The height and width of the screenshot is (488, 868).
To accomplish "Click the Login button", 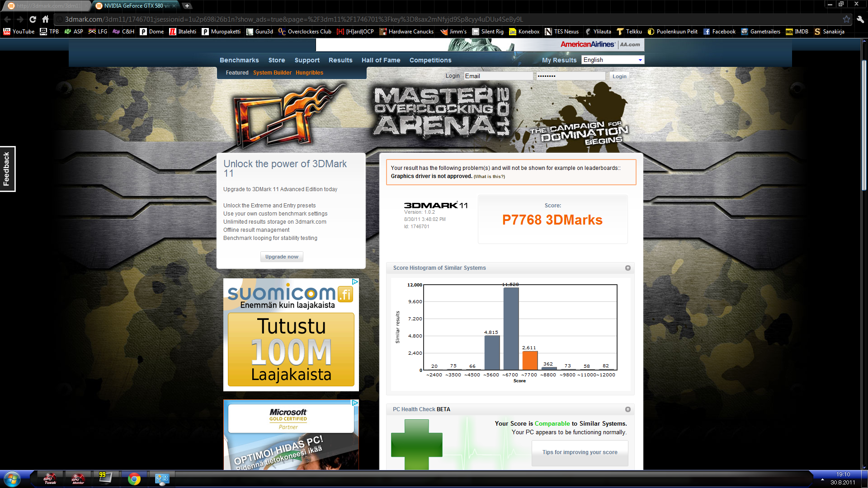I will click(619, 76).
